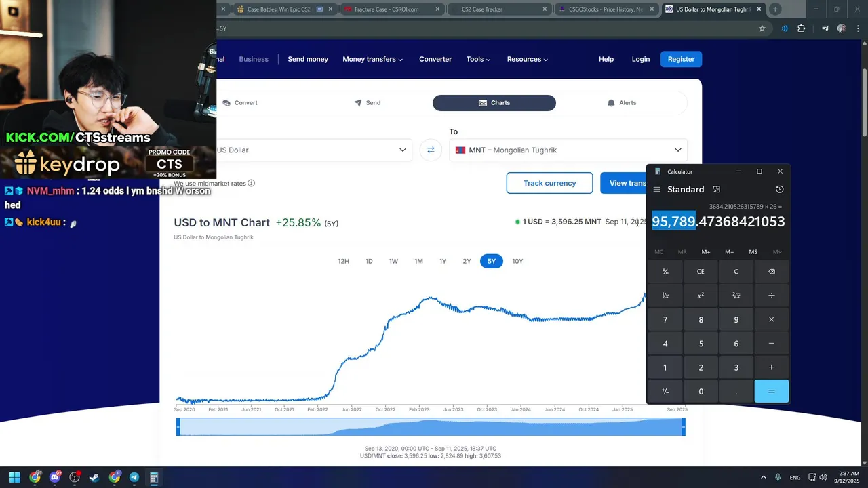Open the Send money nav link

coord(308,59)
